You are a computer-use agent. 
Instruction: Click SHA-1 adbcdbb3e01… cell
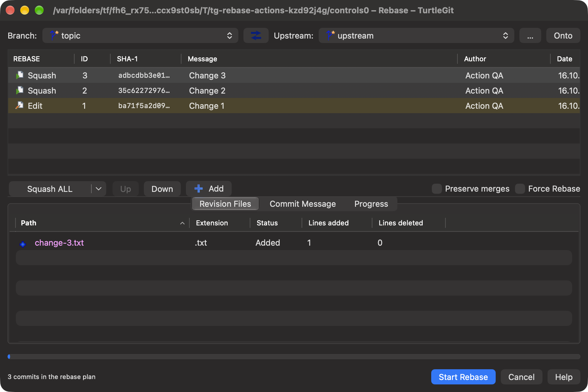[x=144, y=75]
